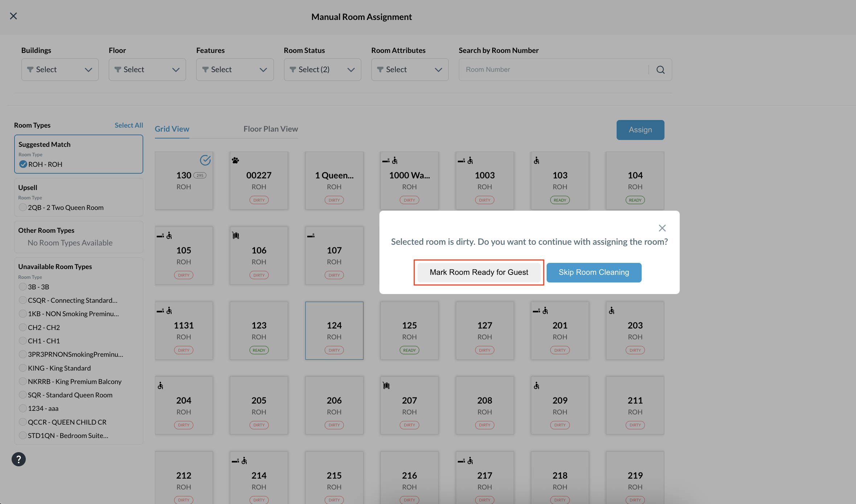Click the search magnifier icon
Image resolution: width=856 pixels, height=504 pixels.
pos(660,70)
